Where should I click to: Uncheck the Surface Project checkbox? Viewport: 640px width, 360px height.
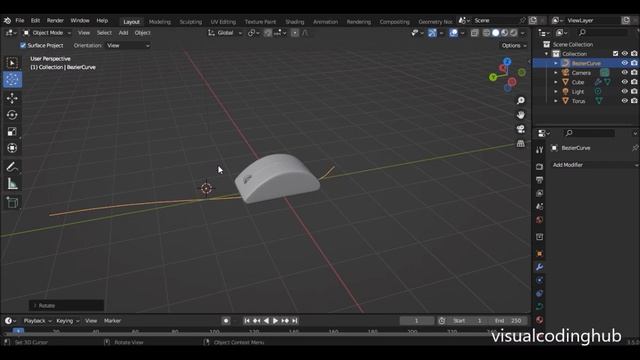(23, 45)
